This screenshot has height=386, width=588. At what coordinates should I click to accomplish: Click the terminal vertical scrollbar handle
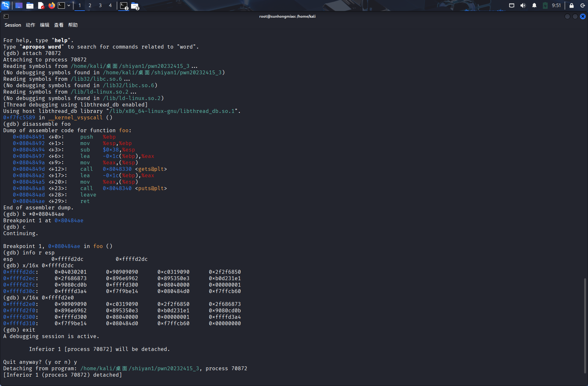[x=585, y=326]
